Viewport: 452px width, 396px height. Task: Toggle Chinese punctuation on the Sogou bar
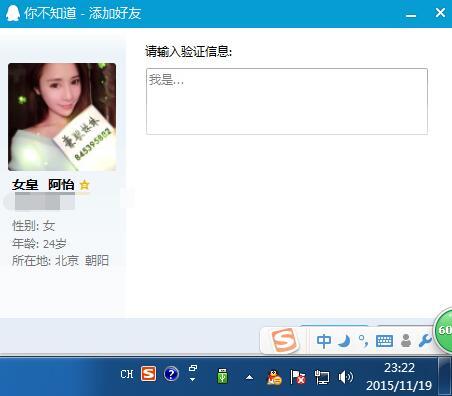point(363,341)
